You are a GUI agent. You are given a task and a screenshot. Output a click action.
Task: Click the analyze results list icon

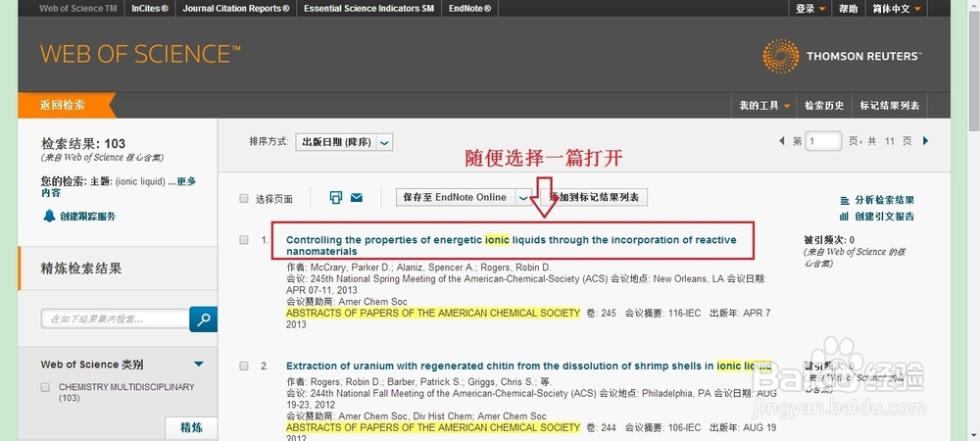[845, 201]
